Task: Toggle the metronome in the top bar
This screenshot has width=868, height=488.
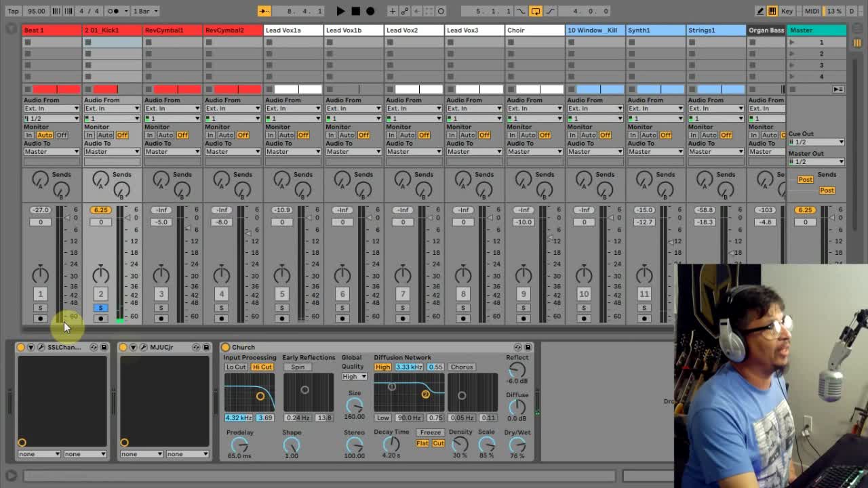Action: click(115, 11)
